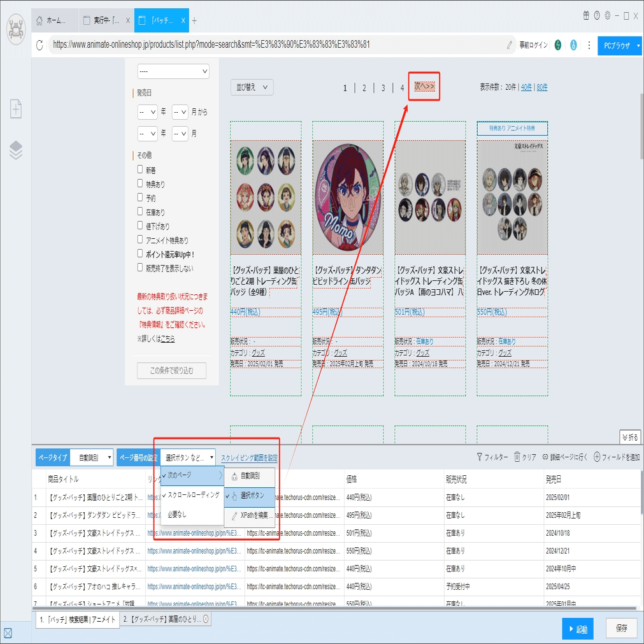Click the グッズ category link under 440円 item
Screen dimensions: 644x644
(x=259, y=353)
